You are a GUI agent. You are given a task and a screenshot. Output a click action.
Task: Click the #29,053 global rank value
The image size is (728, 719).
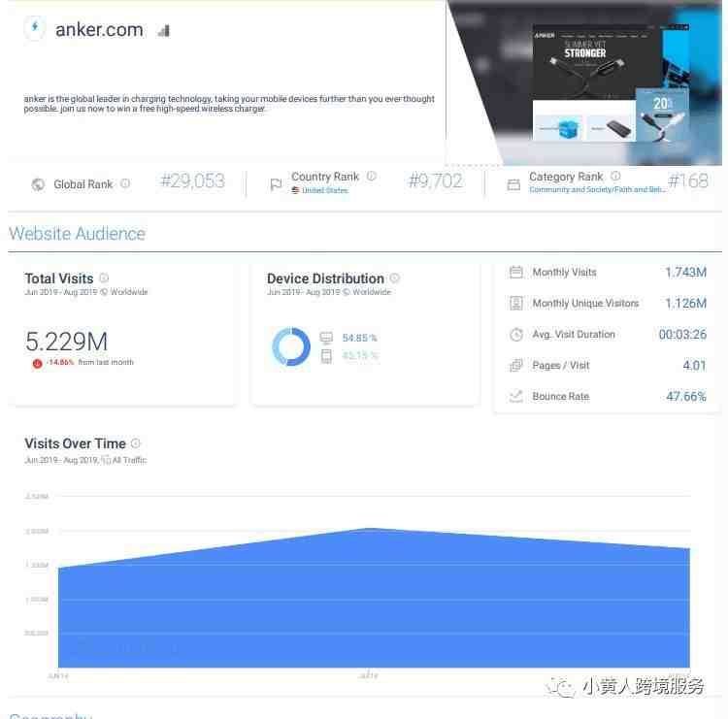pyautogui.click(x=193, y=180)
